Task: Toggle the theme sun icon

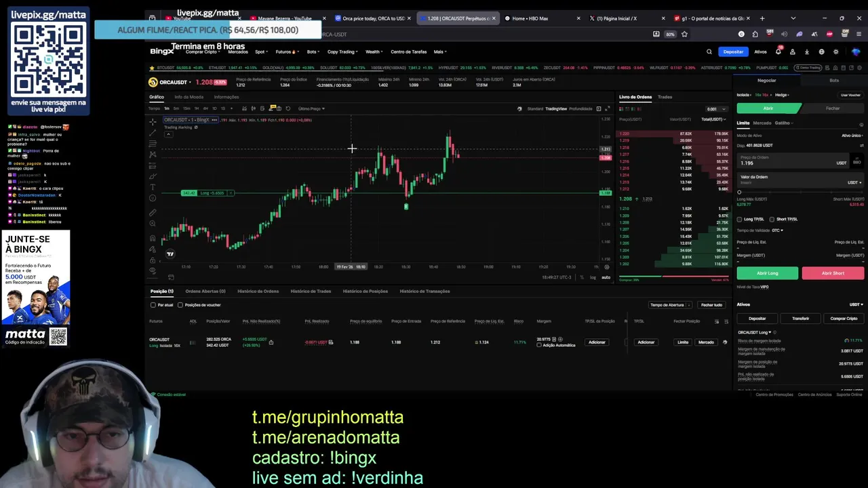Action: coord(835,52)
